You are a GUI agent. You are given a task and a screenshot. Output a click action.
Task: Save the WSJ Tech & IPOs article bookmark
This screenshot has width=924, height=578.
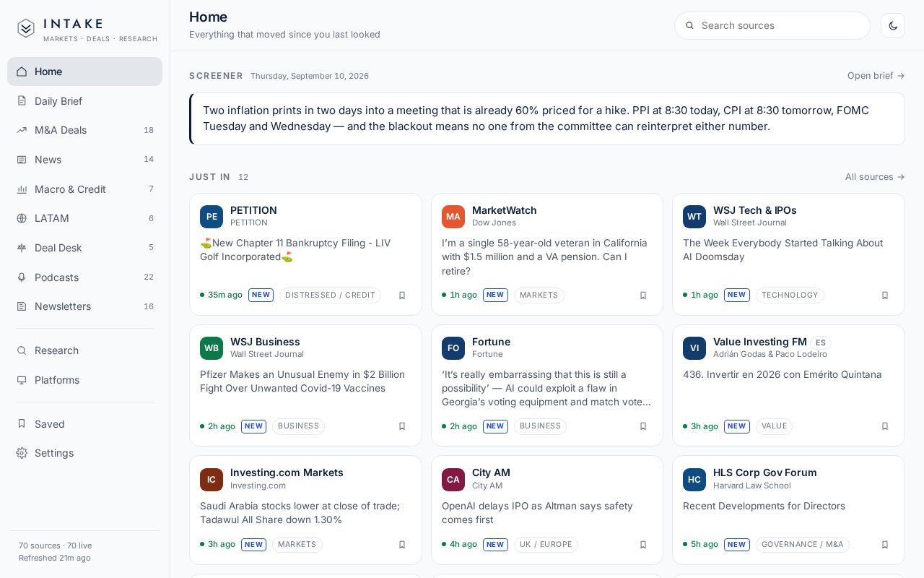pyautogui.click(x=885, y=296)
